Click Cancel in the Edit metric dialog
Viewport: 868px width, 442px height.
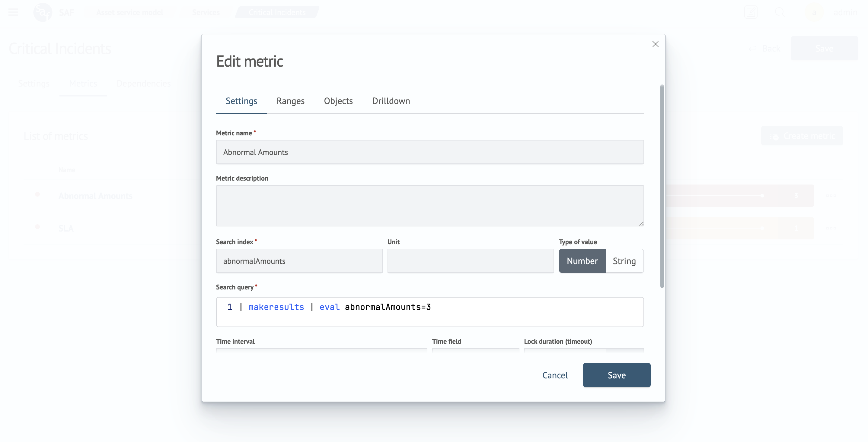click(555, 375)
